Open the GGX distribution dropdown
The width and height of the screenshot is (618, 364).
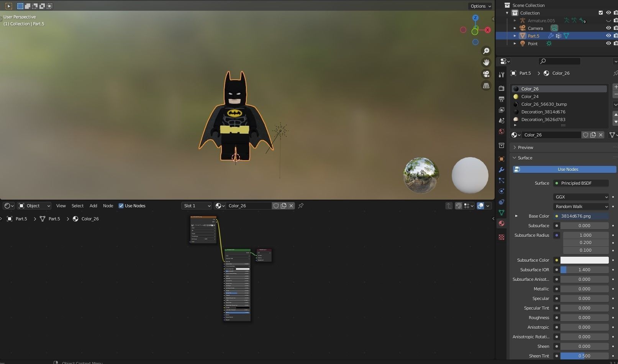581,197
